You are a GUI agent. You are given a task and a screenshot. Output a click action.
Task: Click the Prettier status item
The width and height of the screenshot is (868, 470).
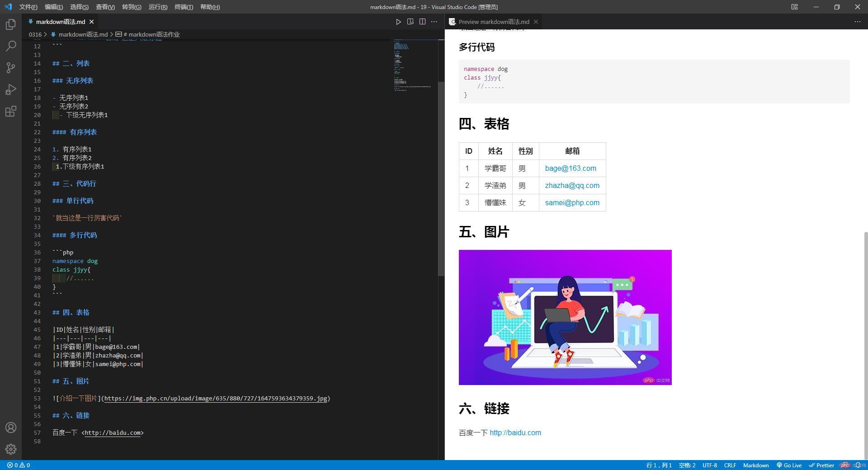821,465
